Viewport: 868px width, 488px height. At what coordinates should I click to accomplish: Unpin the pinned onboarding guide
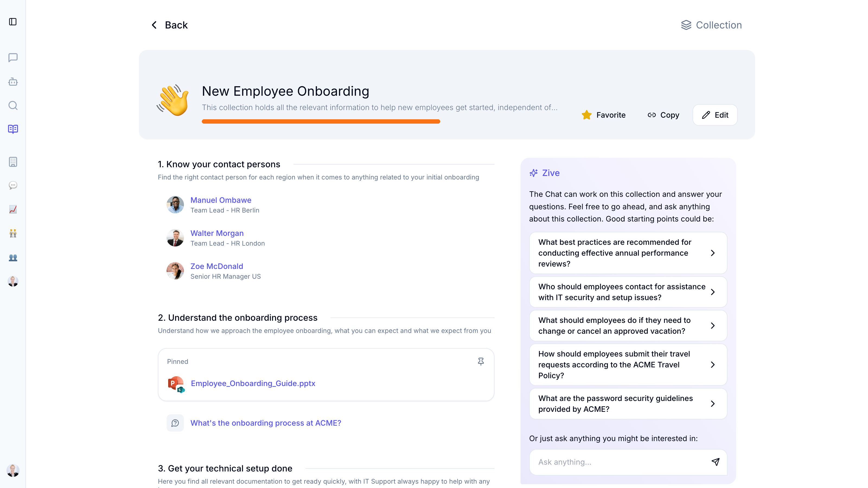(x=481, y=361)
